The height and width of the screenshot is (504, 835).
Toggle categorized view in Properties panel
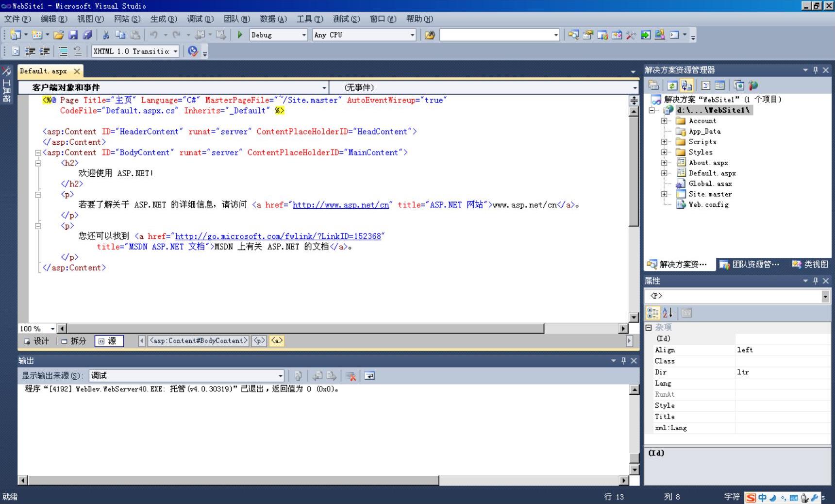click(653, 313)
